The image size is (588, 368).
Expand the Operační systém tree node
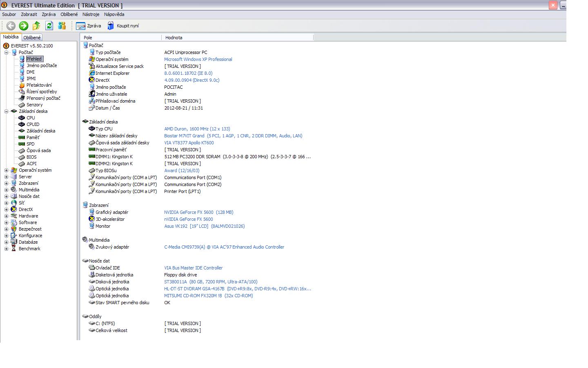pos(7,170)
